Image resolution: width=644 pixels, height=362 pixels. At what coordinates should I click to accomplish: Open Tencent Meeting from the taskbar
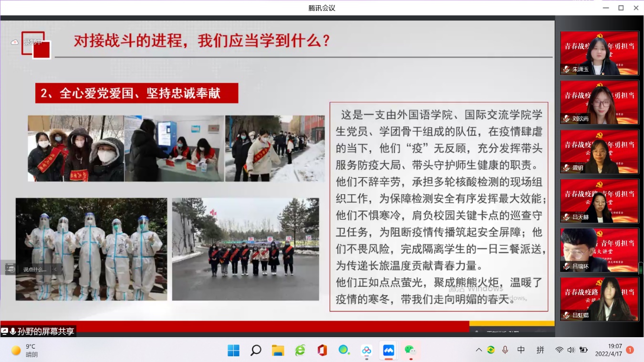(389, 351)
